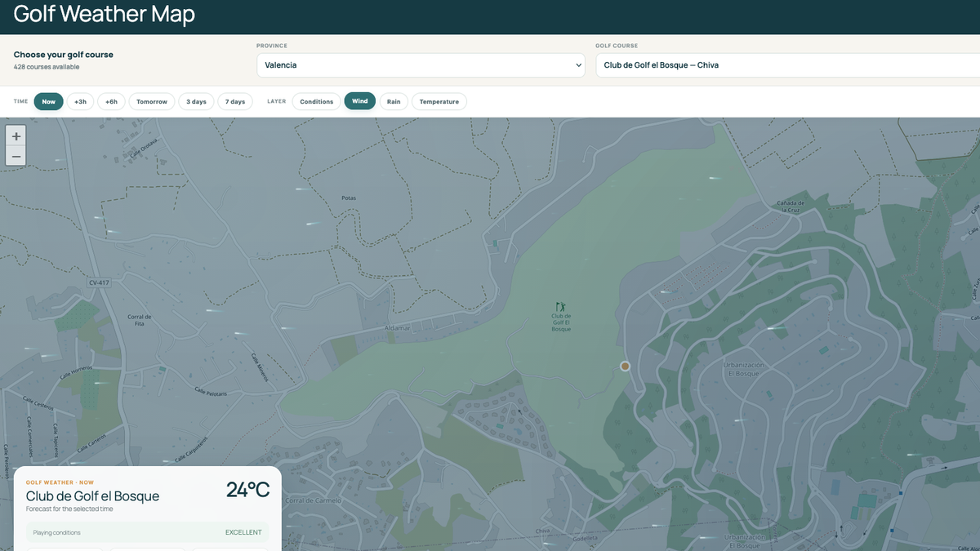Select the 7 days time option

click(x=235, y=101)
